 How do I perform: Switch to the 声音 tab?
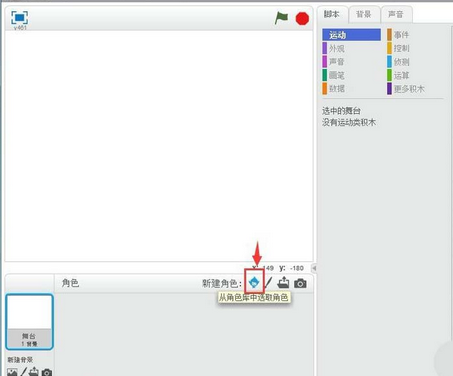pyautogui.click(x=396, y=14)
